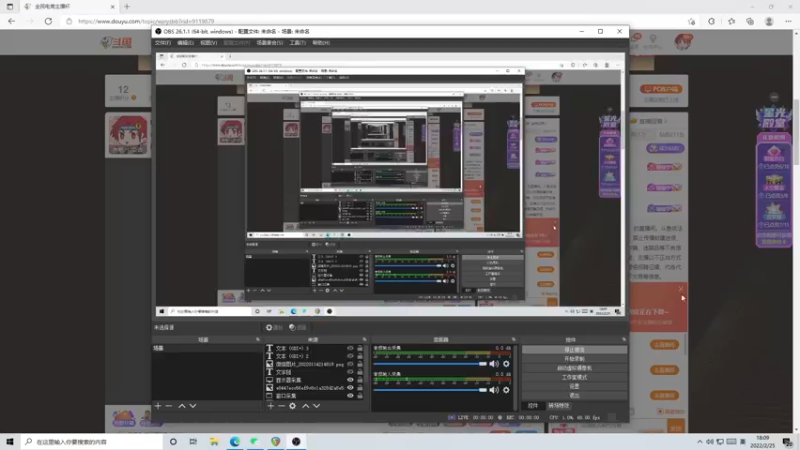Lock the 显示器采集 source
This screenshot has height=450, width=800.
[360, 380]
